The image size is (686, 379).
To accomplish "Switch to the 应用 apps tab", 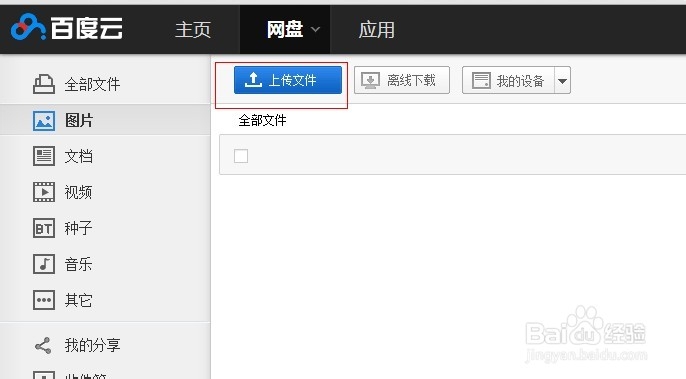I will pos(376,30).
